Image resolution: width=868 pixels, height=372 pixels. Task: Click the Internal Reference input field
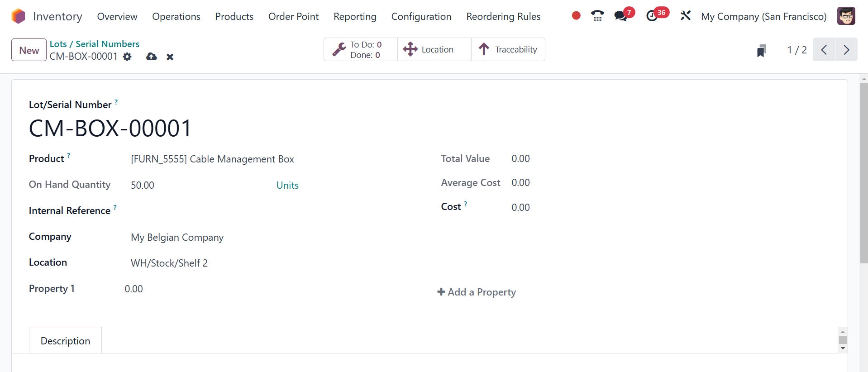[x=262, y=211]
